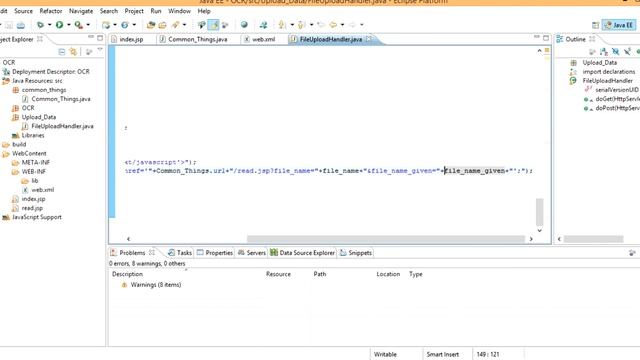
Task: Switch to the Java EE perspective
Action: point(618,25)
